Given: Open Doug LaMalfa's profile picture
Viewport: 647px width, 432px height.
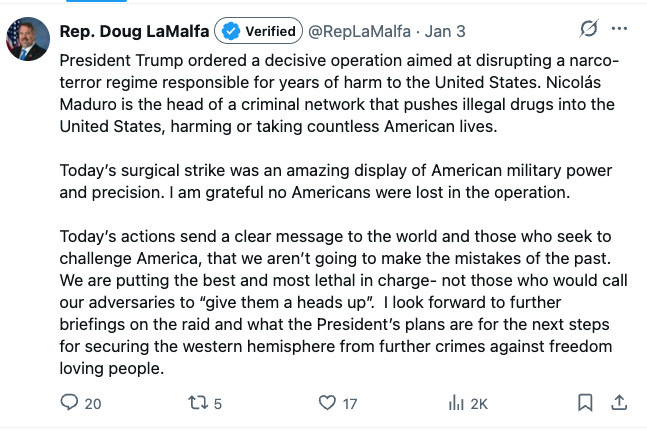Looking at the screenshot, I should coord(27,39).
